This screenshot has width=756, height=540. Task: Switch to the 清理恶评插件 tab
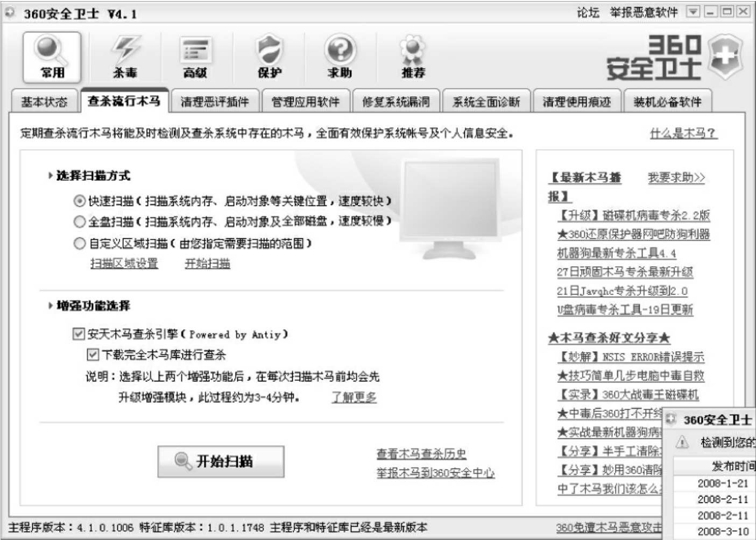click(x=215, y=102)
